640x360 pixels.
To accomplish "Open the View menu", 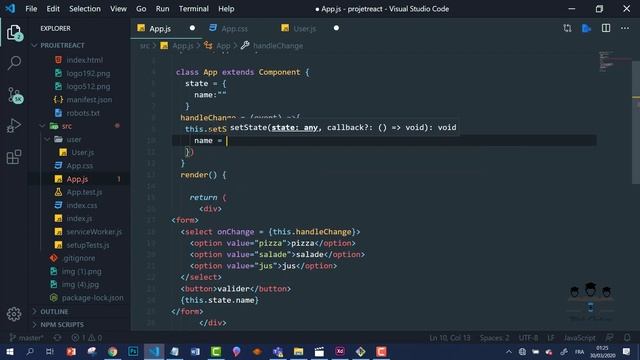I will point(118,9).
